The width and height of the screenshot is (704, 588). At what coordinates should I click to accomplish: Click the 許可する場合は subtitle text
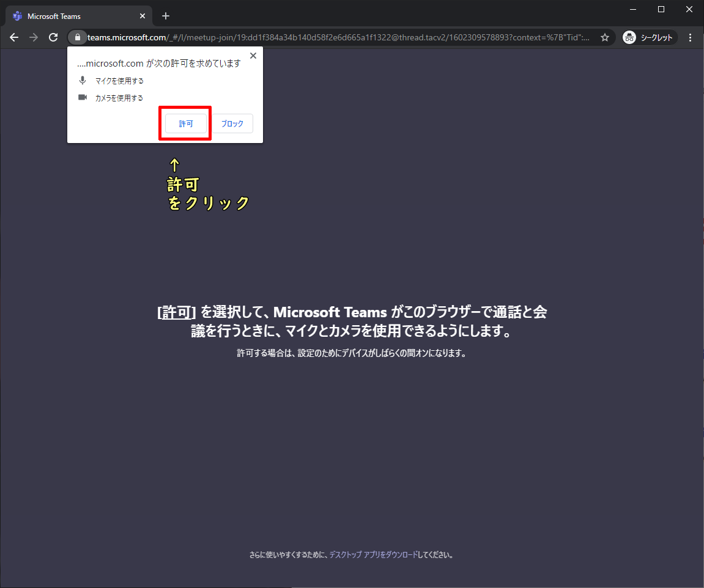click(x=352, y=353)
